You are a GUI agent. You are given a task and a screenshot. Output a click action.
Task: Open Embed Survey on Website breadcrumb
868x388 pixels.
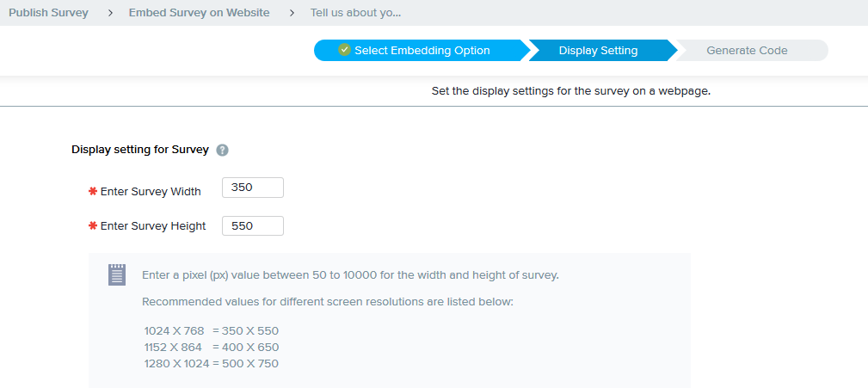point(199,13)
